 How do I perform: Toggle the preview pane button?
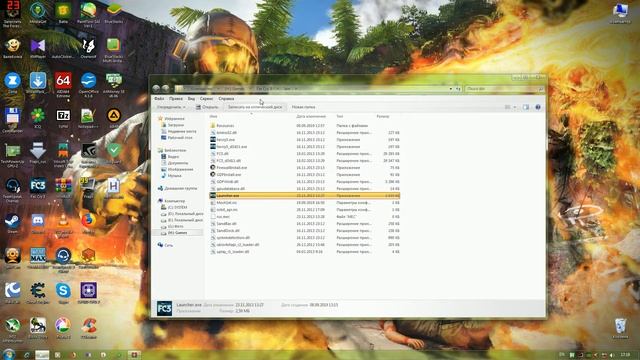pos(526,107)
